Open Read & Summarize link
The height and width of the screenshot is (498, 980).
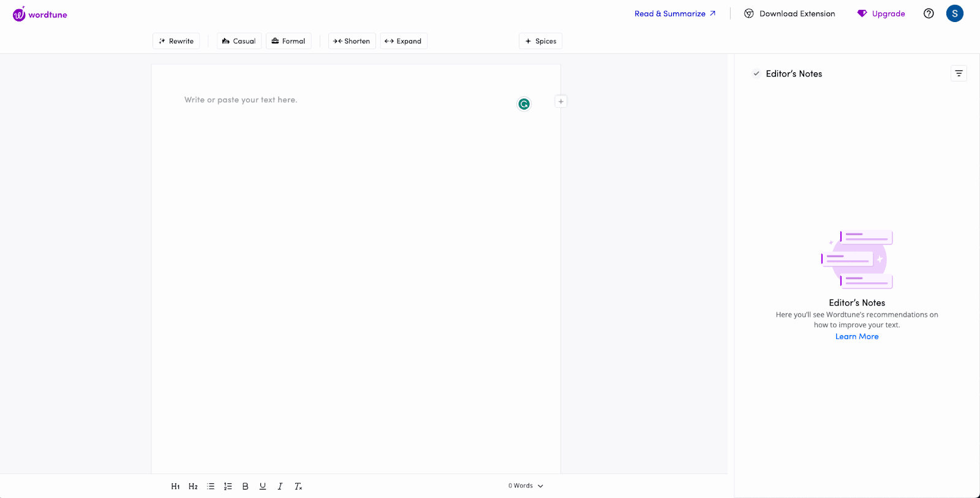point(675,13)
